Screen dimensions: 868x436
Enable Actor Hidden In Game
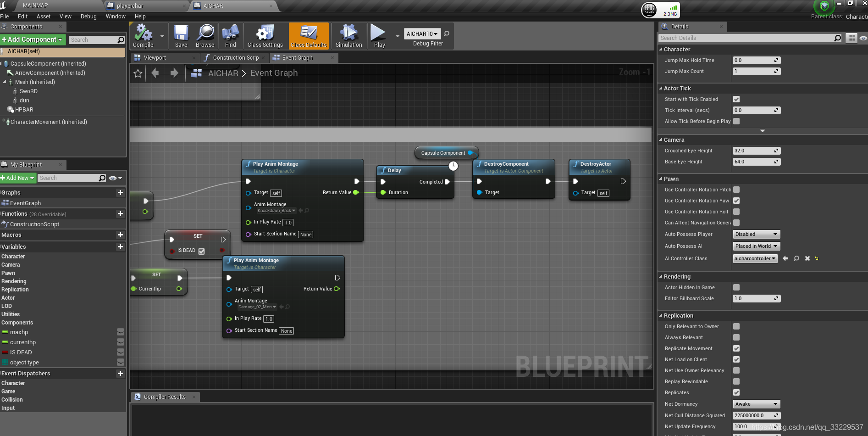coord(736,287)
